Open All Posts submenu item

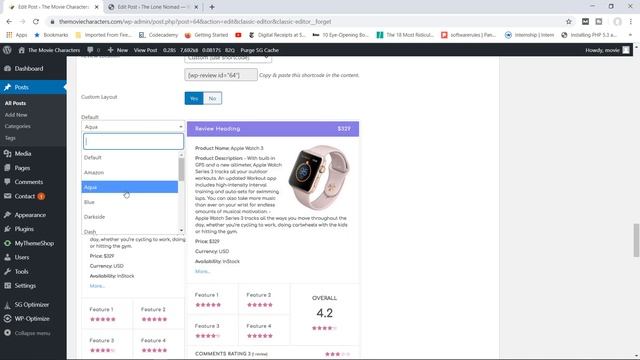(16, 103)
